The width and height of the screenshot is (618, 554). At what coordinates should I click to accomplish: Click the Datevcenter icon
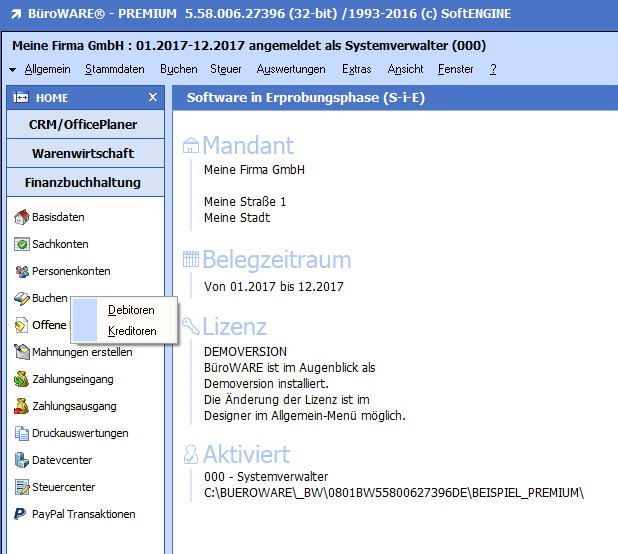tap(22, 460)
